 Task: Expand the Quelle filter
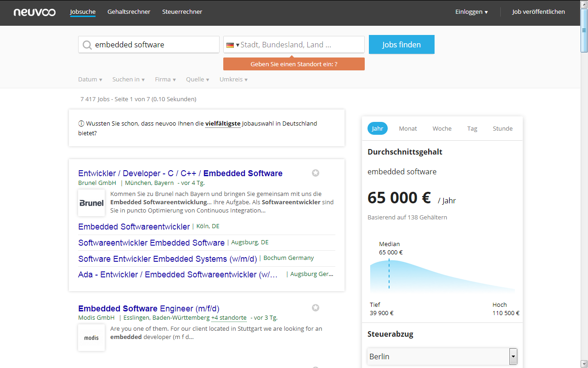pos(198,80)
